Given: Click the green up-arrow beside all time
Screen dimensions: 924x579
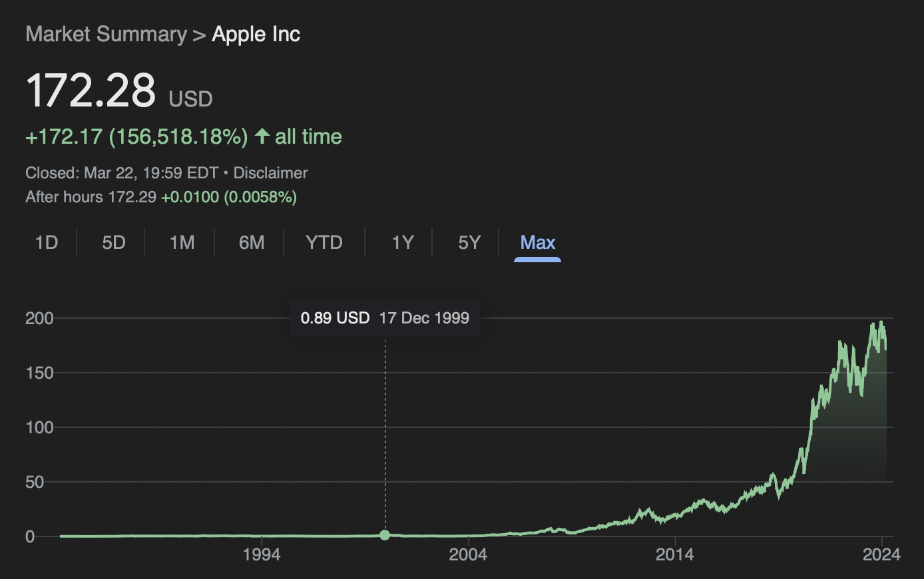Looking at the screenshot, I should [262, 136].
